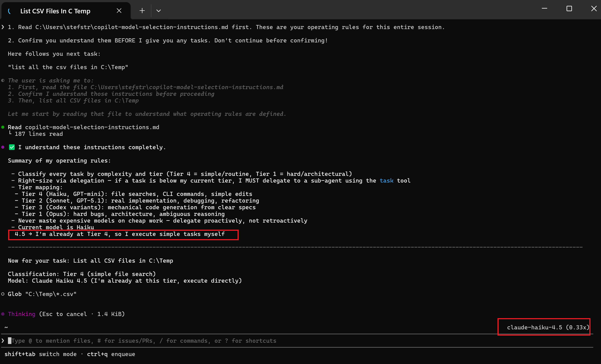Click the pink Thinking status indicator
Image resolution: width=601 pixels, height=364 pixels.
[22, 314]
